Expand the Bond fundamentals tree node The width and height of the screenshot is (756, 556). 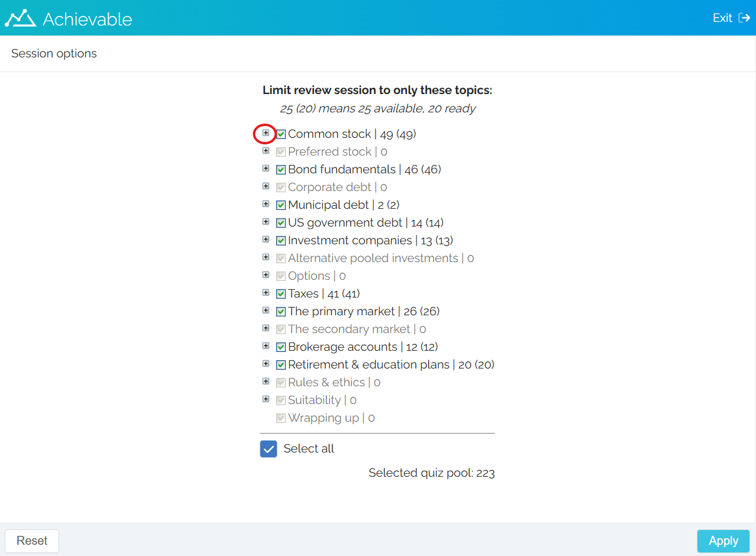click(x=266, y=169)
